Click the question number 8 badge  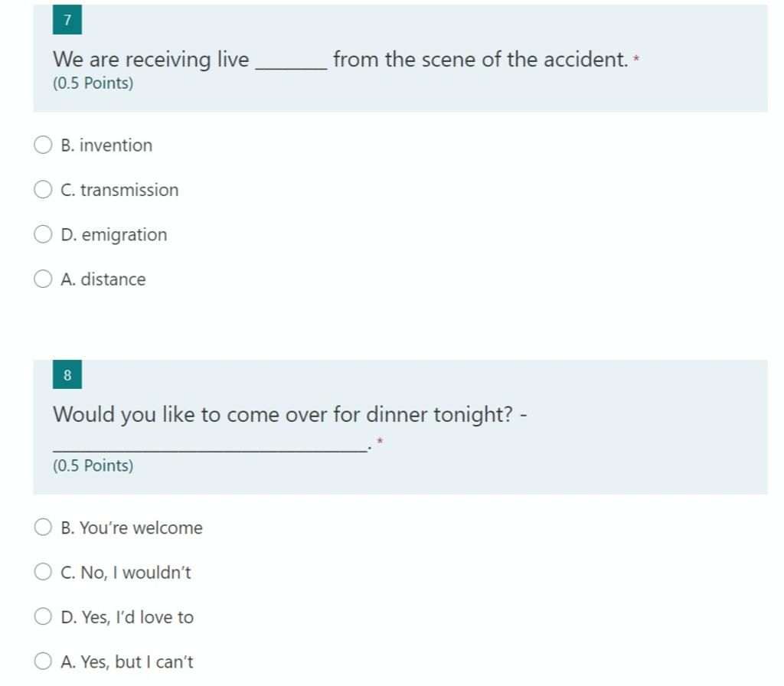(67, 374)
